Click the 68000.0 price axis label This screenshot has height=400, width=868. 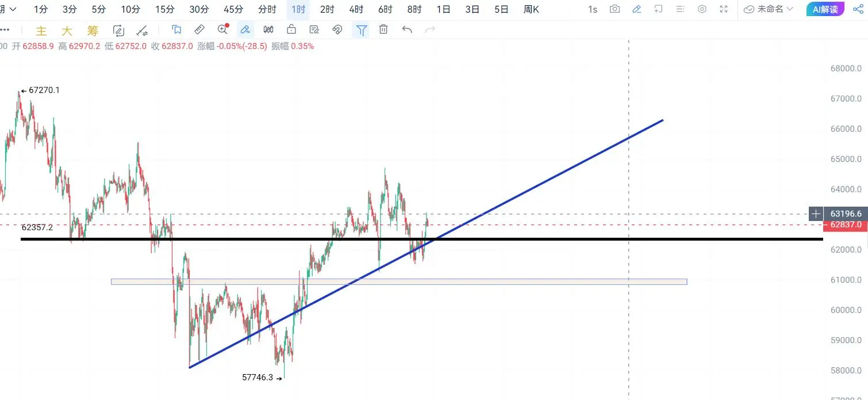(x=846, y=68)
